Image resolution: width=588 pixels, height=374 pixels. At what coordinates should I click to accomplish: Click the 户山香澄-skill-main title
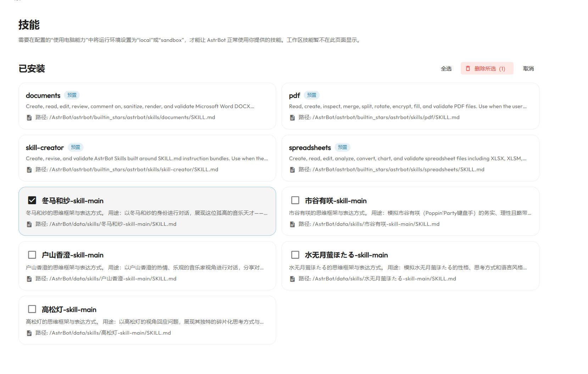(x=73, y=255)
